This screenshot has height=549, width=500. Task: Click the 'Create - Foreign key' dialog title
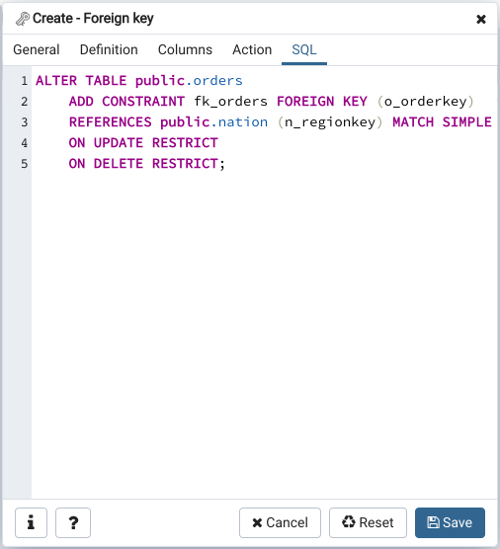(93, 18)
